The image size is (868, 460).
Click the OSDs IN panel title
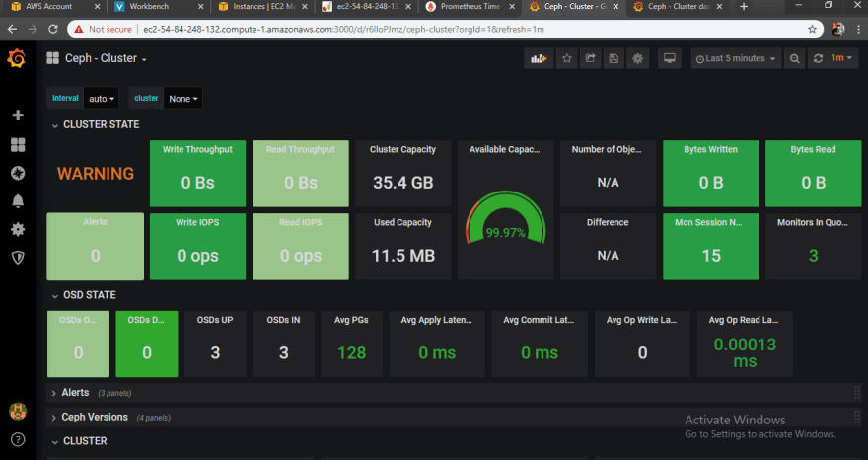point(283,320)
